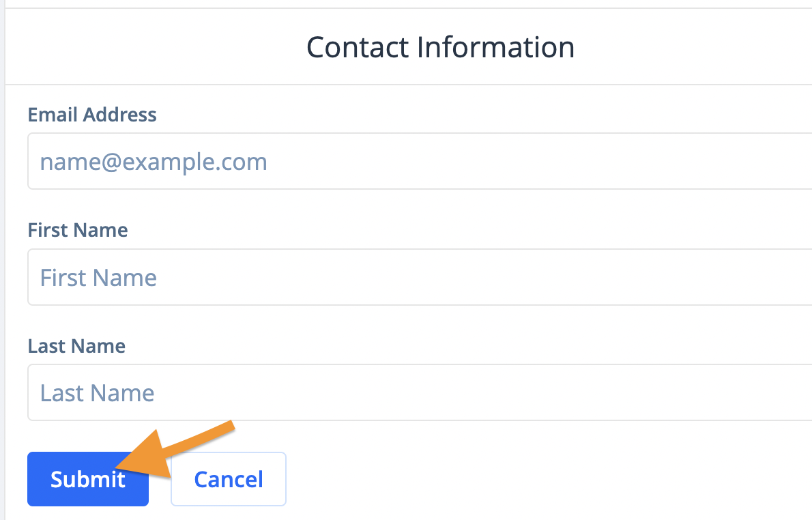Click the blue Cancel label text
The image size is (812, 520).
click(x=229, y=479)
